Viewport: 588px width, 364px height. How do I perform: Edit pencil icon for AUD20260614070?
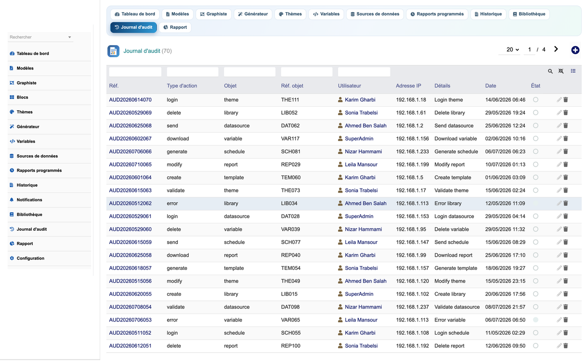click(559, 100)
